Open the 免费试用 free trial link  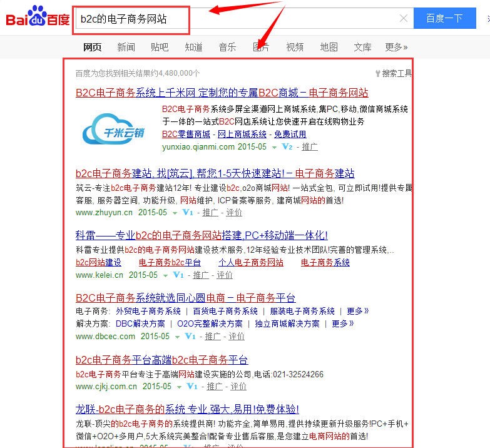(290, 135)
